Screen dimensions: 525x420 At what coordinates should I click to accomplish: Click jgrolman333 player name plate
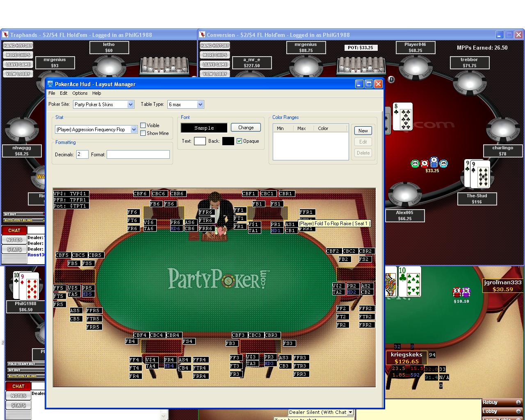[x=503, y=285]
